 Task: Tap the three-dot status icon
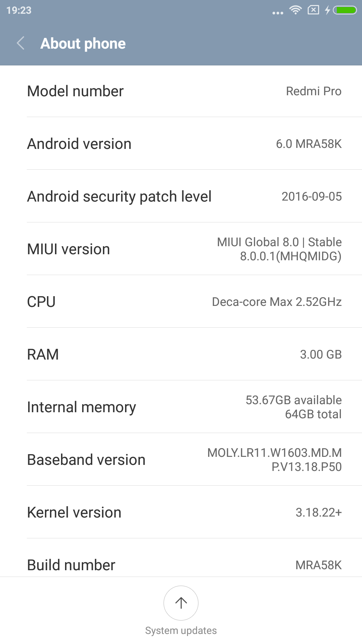tap(278, 13)
